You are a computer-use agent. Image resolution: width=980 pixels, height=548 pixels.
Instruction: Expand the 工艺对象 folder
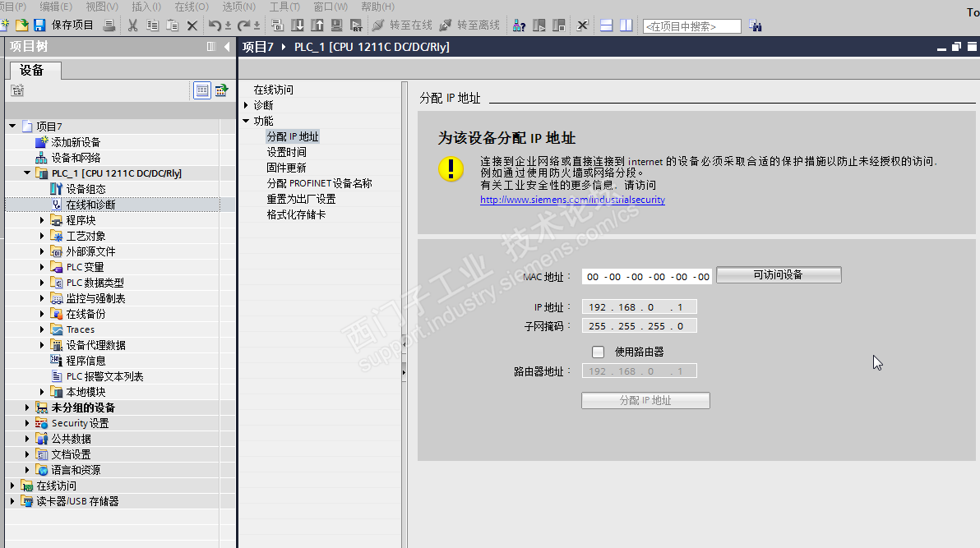42,236
